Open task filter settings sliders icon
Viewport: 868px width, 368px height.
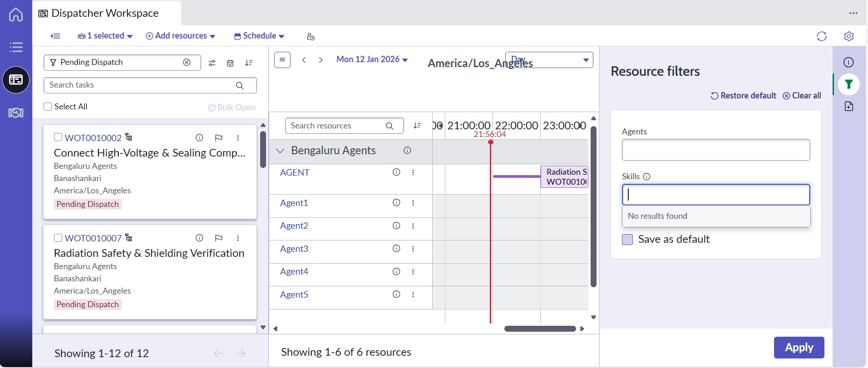(x=212, y=63)
